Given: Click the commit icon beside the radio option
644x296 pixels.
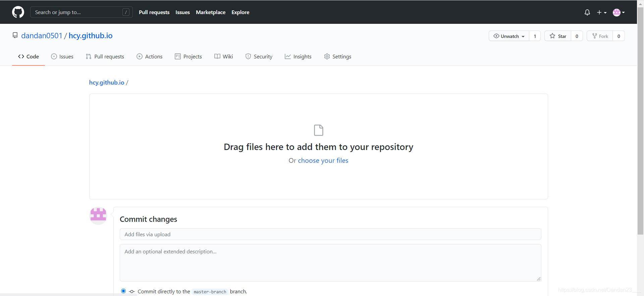Looking at the screenshot, I should 132,291.
